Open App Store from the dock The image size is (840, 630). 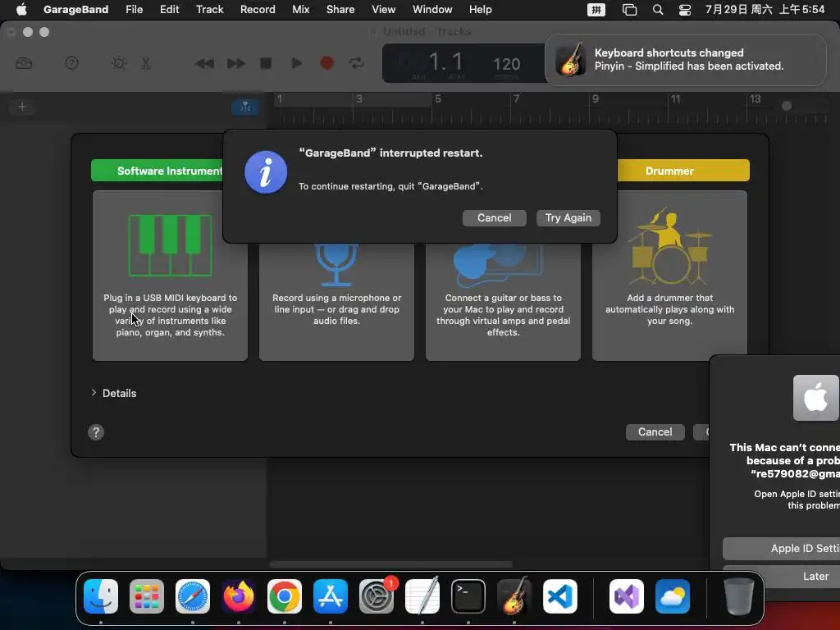(331, 596)
